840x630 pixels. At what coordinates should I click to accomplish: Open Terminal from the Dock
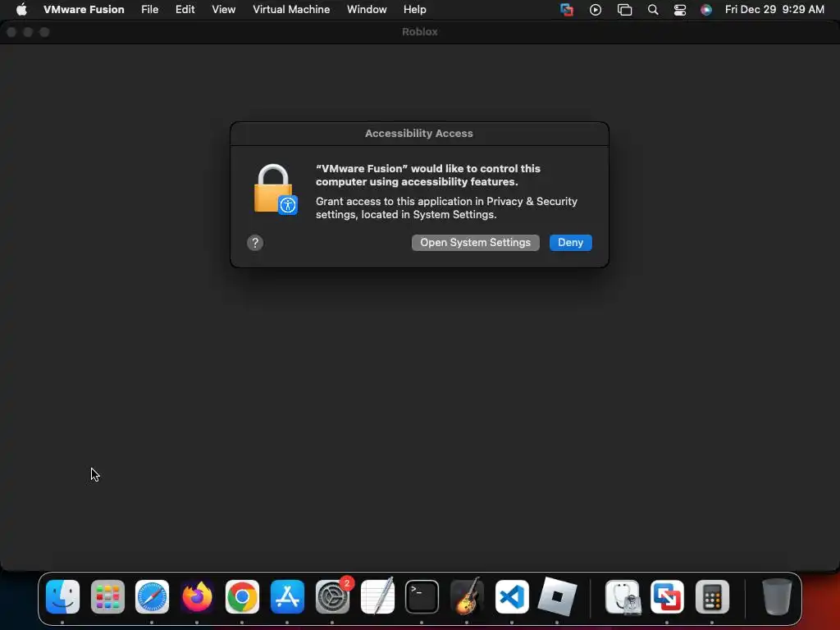(x=422, y=596)
